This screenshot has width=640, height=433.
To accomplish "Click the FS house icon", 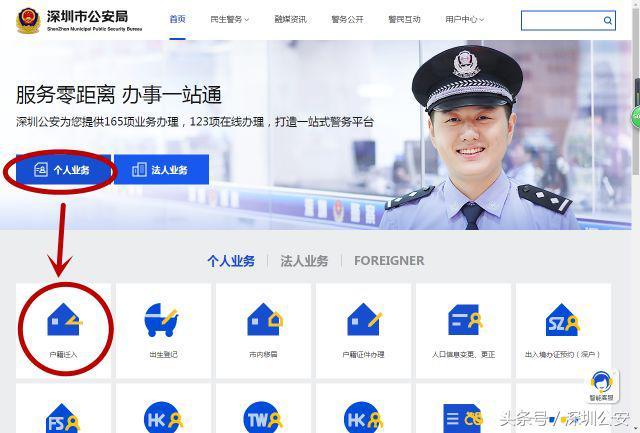I will pyautogui.click(x=62, y=419).
